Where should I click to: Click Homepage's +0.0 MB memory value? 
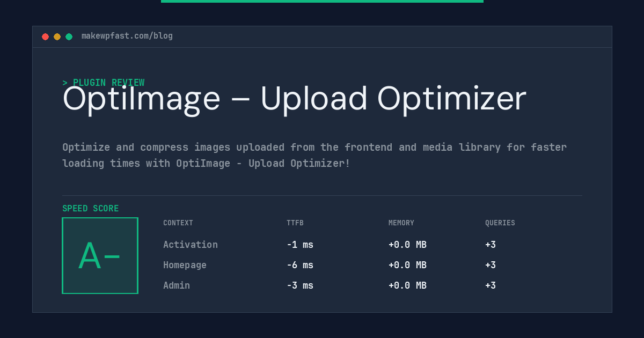(407, 265)
